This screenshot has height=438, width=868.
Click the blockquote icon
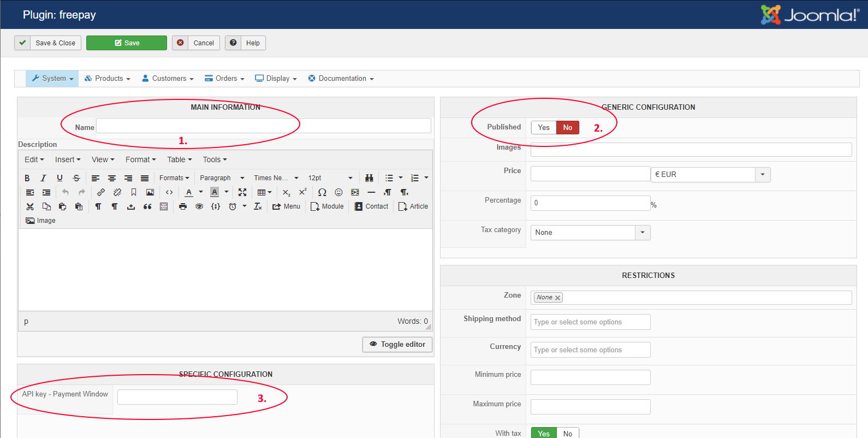pos(147,206)
